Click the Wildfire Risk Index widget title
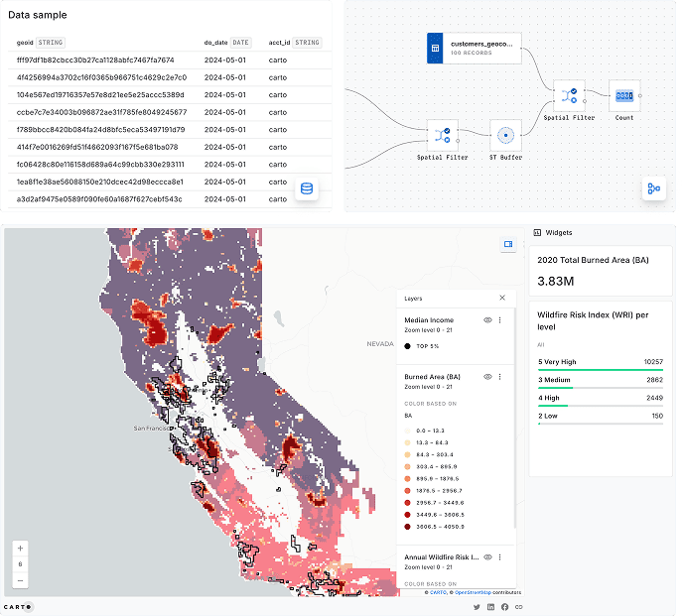684x616 pixels. tap(593, 320)
